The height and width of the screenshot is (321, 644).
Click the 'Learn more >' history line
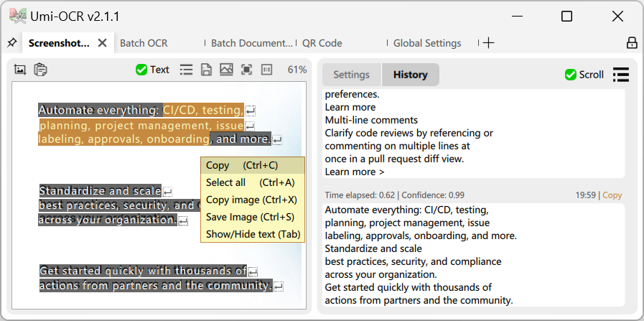click(355, 172)
